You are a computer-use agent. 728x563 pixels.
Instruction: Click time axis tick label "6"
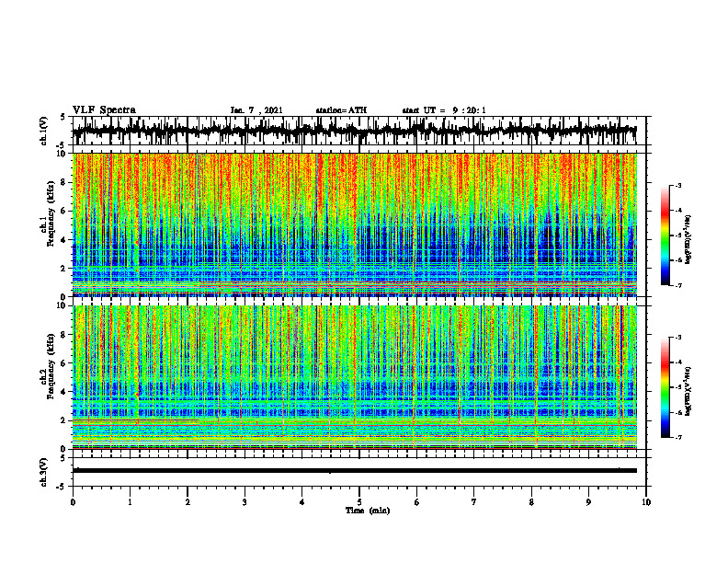click(417, 502)
